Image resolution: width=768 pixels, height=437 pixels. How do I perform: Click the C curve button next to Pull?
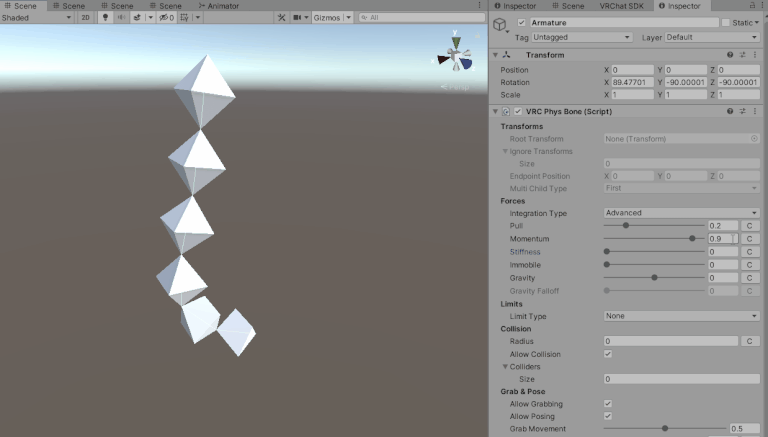pyautogui.click(x=749, y=226)
